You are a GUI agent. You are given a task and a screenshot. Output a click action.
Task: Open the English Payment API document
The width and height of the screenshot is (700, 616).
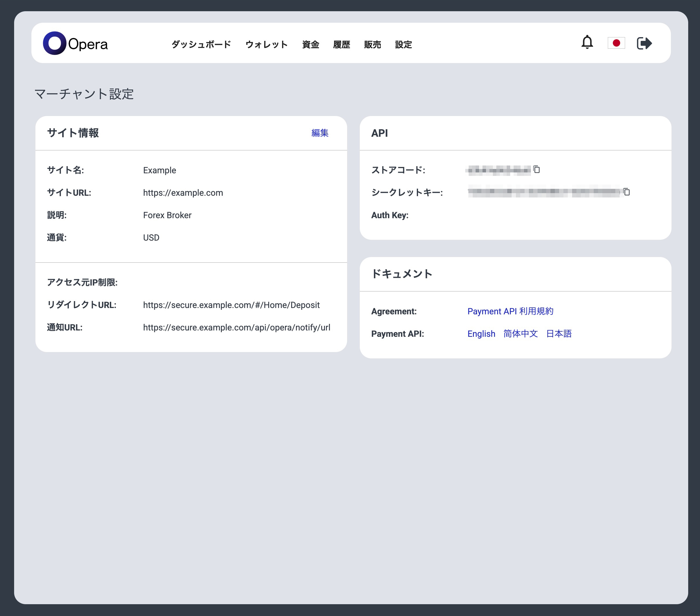(x=481, y=334)
